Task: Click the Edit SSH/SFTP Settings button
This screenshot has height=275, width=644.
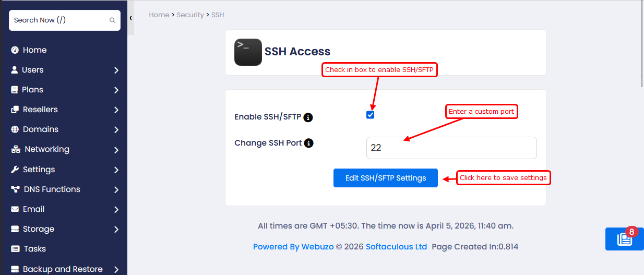Action: click(385, 178)
